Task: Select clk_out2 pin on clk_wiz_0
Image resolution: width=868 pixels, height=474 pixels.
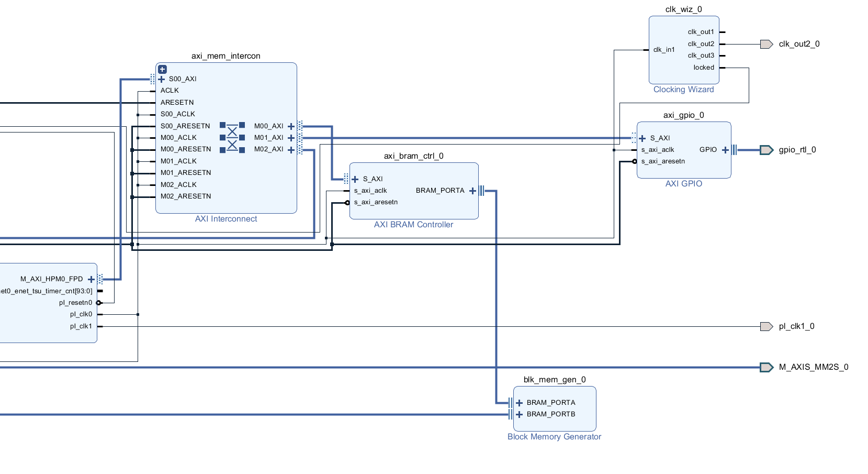Action: pyautogui.click(x=701, y=44)
